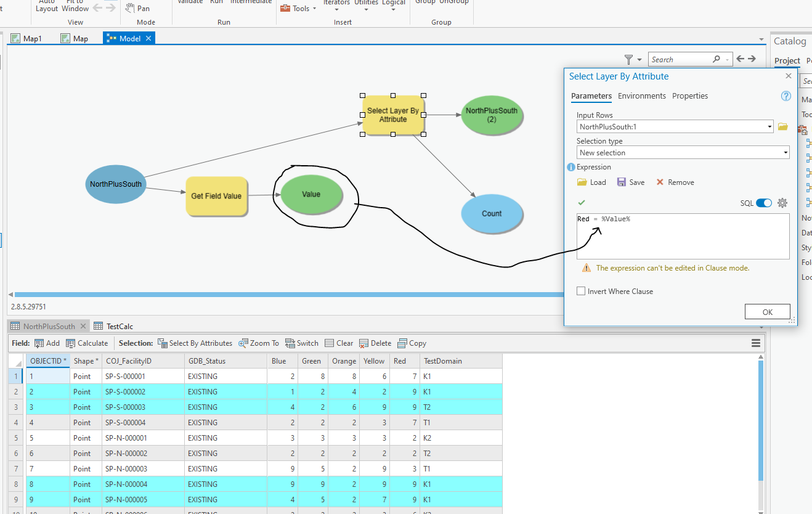
Task: Open the Calculate field tool
Action: [x=87, y=343]
